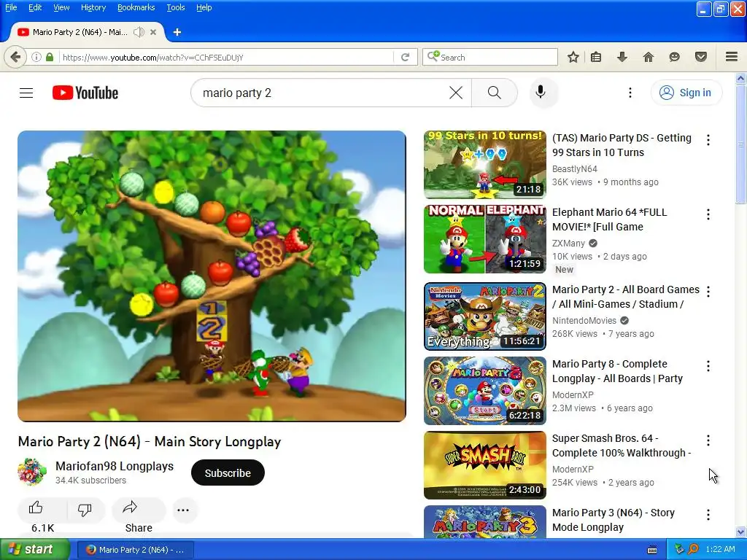The image size is (747, 560).
Task: Open Mario Party 3 (N64) Story Mode title
Action: 613,520
